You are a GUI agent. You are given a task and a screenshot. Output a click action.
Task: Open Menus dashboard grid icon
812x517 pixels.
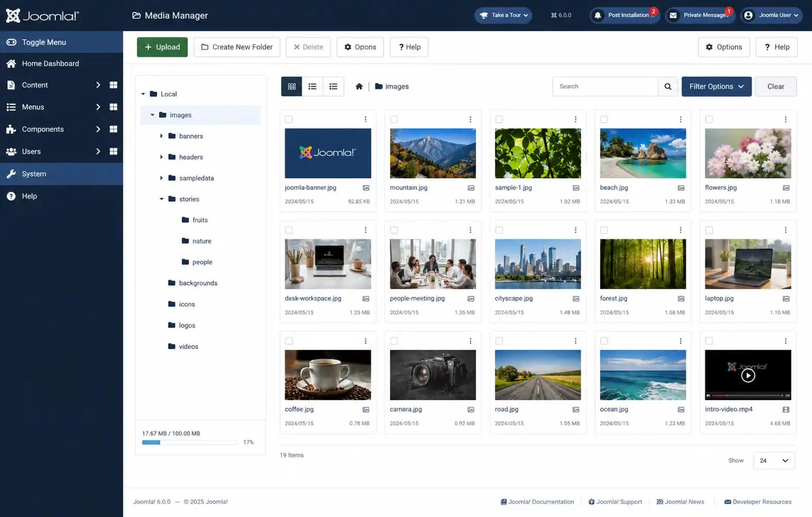113,107
